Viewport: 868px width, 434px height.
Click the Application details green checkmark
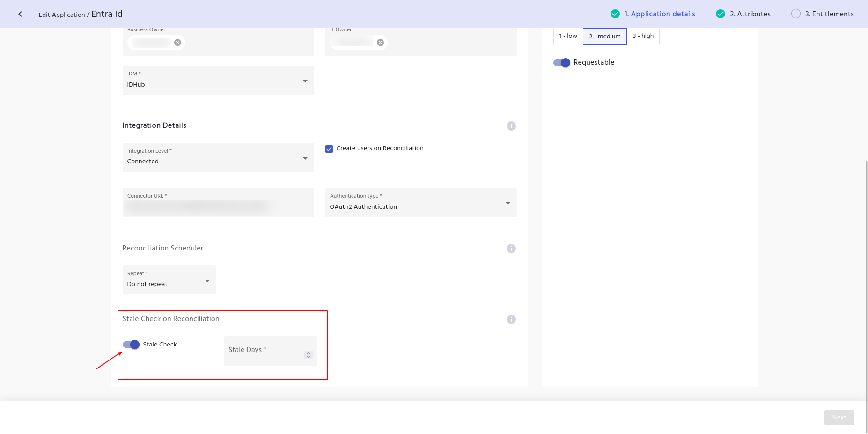point(615,14)
